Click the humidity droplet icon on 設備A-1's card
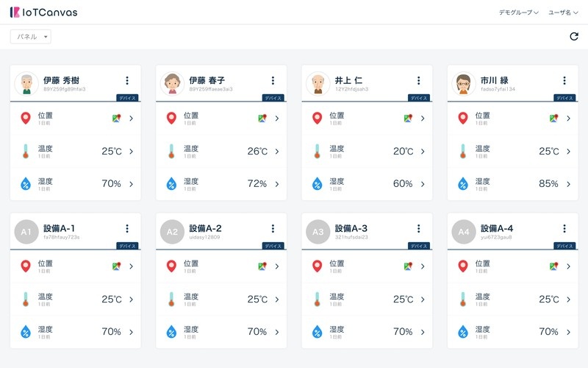The image size is (588, 368). (26, 332)
